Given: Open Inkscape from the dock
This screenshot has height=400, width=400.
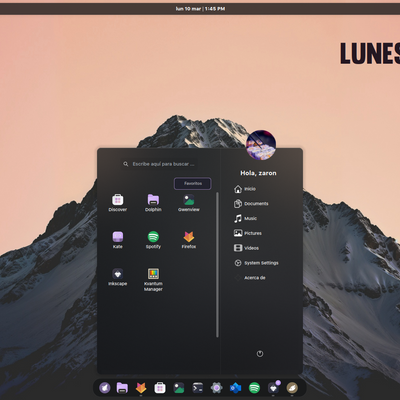Looking at the screenshot, I should coord(273,388).
